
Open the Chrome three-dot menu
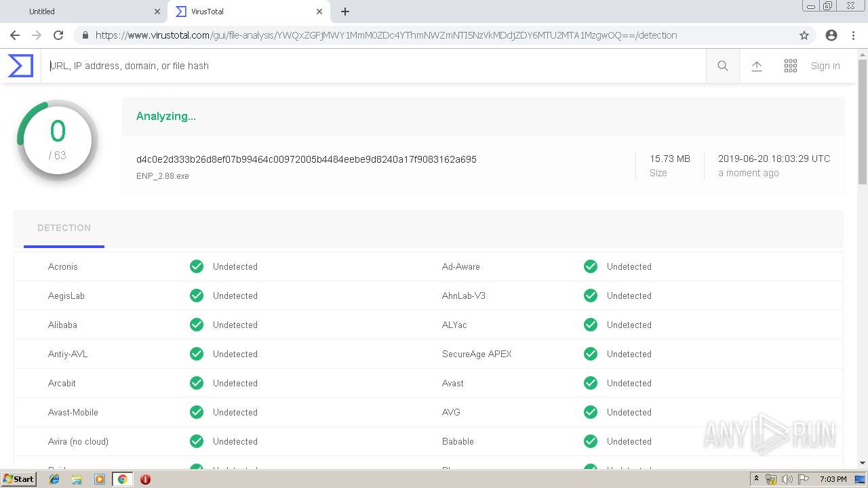pos(853,35)
